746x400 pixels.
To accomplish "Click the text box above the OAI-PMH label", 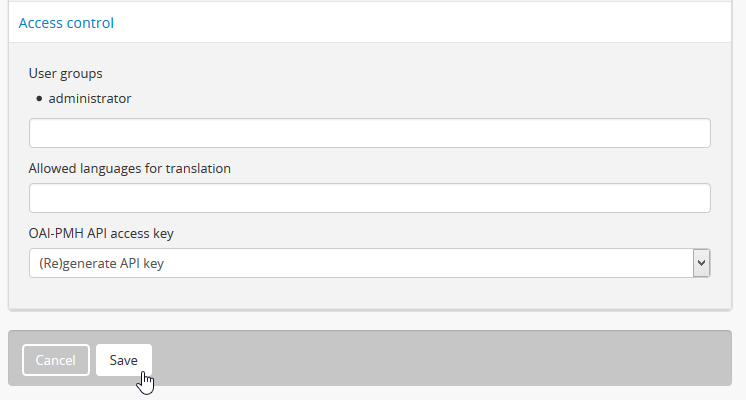I will point(369,198).
